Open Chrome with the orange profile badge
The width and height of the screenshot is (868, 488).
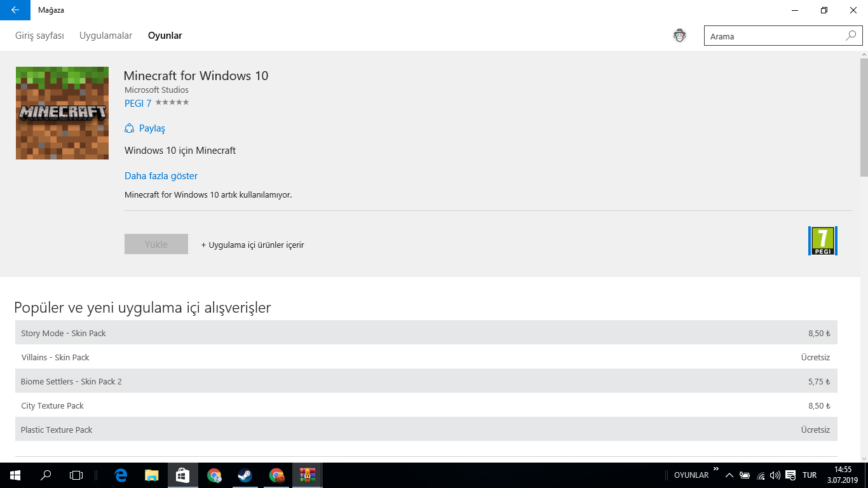276,475
